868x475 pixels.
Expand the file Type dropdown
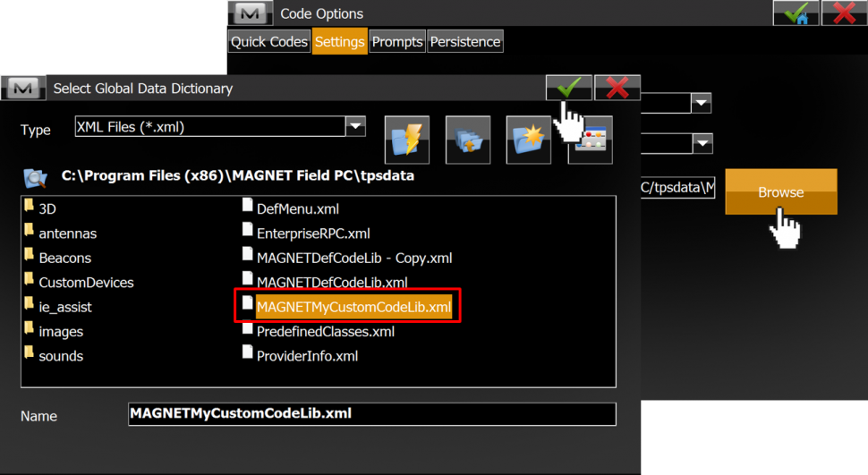[x=355, y=126]
